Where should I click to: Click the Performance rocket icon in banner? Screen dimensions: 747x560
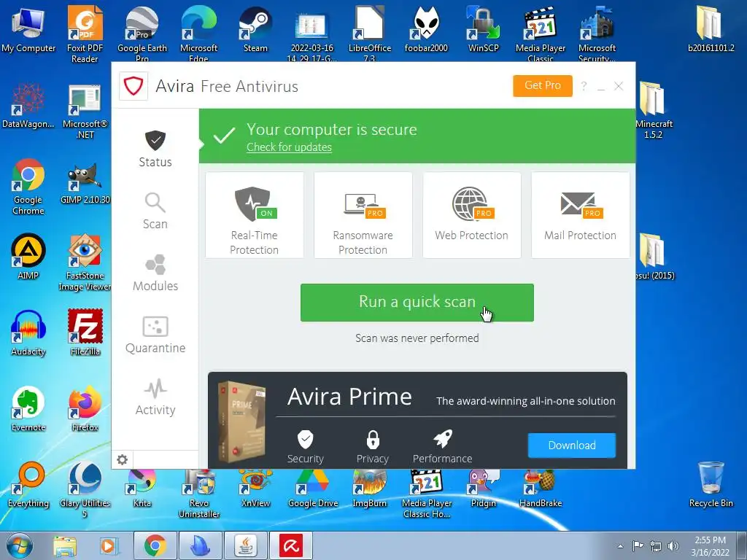[443, 438]
